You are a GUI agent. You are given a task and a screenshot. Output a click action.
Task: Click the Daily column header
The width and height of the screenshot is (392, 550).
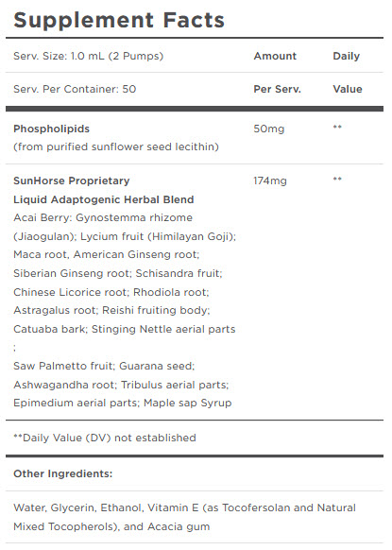[347, 57]
